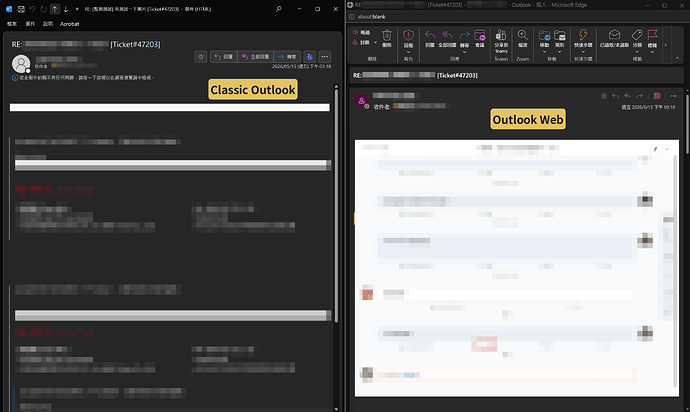The height and width of the screenshot is (412, 690).
Task: Open the 檔案 tab in Classic Outlook
Action: click(12, 24)
